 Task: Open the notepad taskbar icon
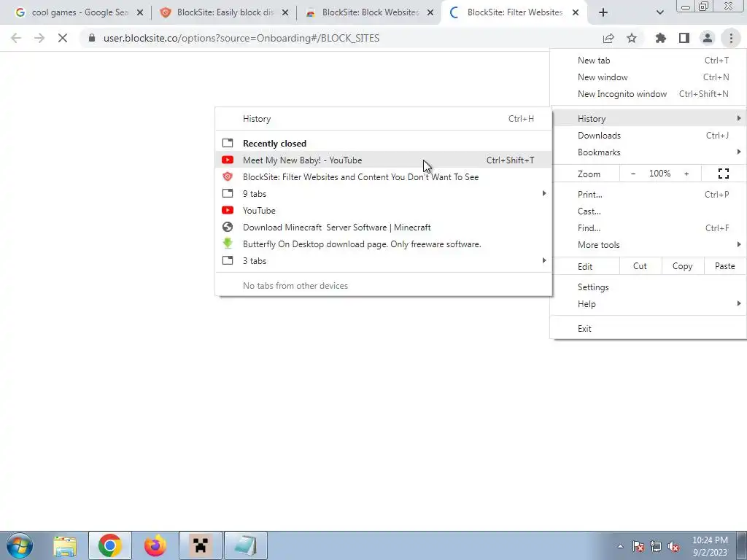245,545
